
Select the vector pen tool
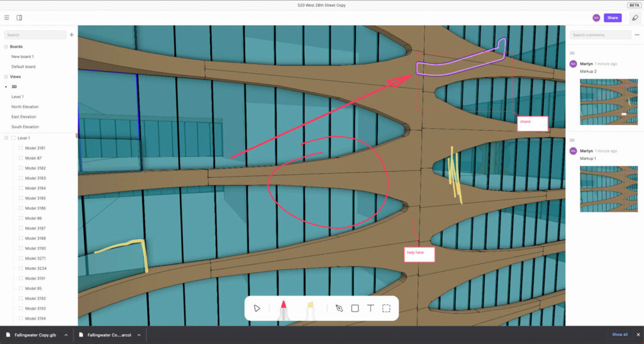(x=339, y=308)
